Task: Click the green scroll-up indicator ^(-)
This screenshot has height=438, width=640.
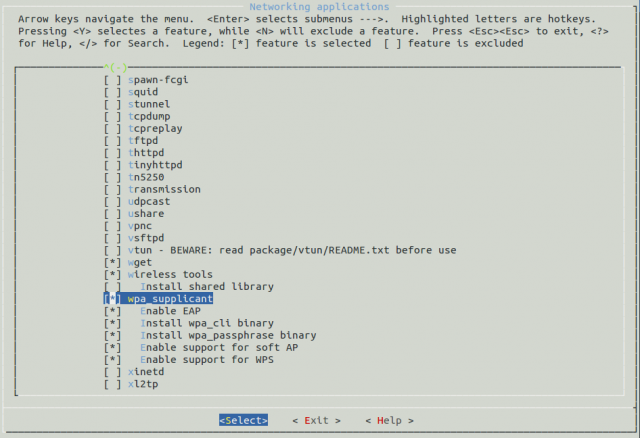Action: click(116, 67)
